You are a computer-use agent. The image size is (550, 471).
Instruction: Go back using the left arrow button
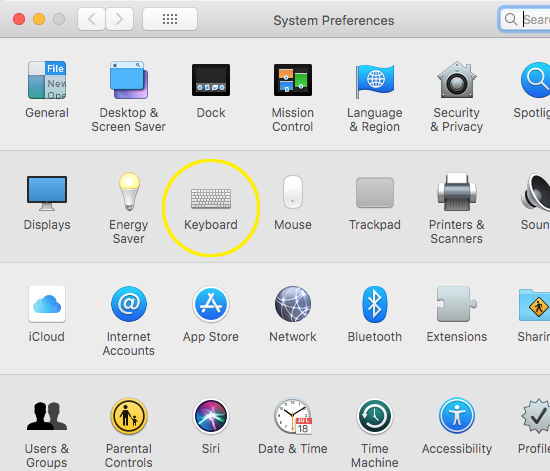[x=91, y=19]
